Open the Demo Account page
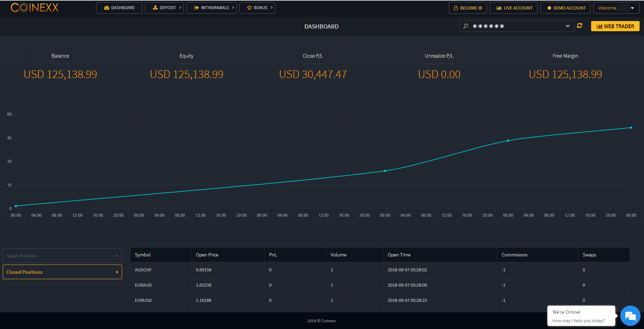Image resolution: width=644 pixels, height=329 pixels. tap(566, 8)
